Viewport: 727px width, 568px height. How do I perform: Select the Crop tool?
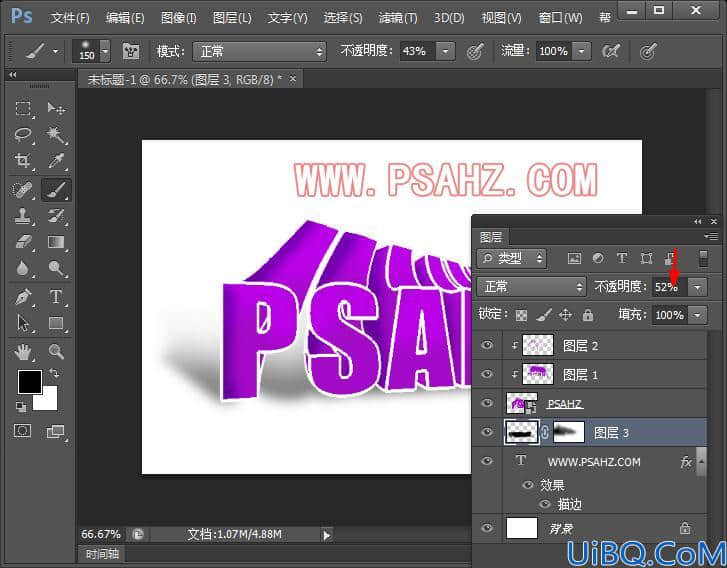(23, 161)
